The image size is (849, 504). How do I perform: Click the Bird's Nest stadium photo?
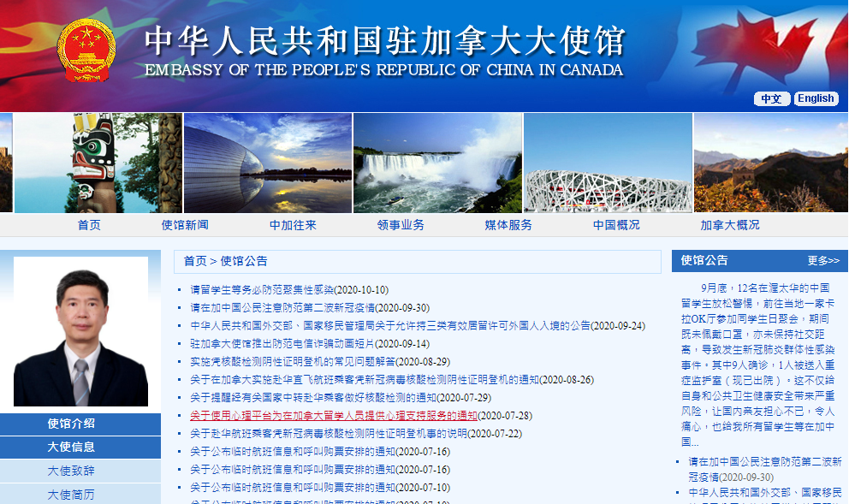tap(608, 163)
